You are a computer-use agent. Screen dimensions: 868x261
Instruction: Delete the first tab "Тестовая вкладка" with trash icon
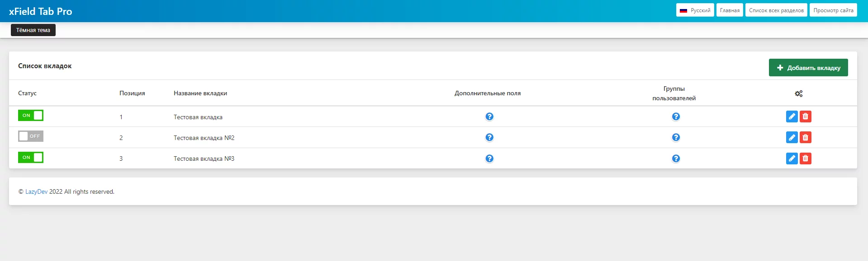pos(805,117)
